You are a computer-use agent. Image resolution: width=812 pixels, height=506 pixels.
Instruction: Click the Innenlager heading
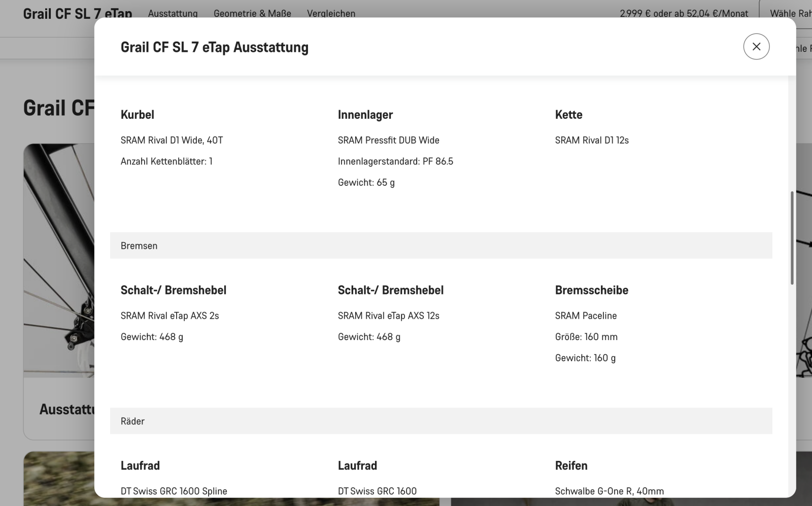(365, 115)
